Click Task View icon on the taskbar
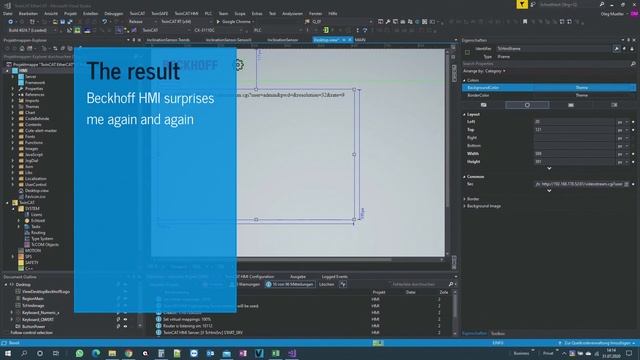640x360 pixels. pos(56,353)
